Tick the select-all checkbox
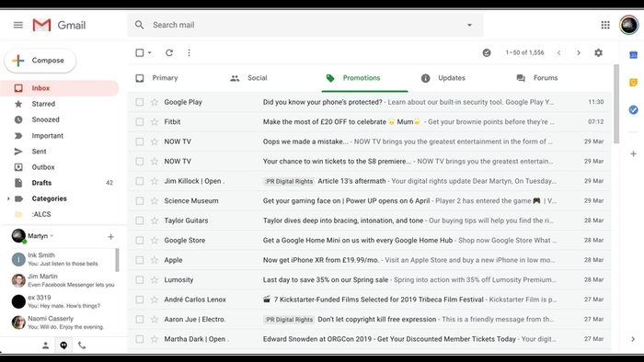 pyautogui.click(x=140, y=52)
